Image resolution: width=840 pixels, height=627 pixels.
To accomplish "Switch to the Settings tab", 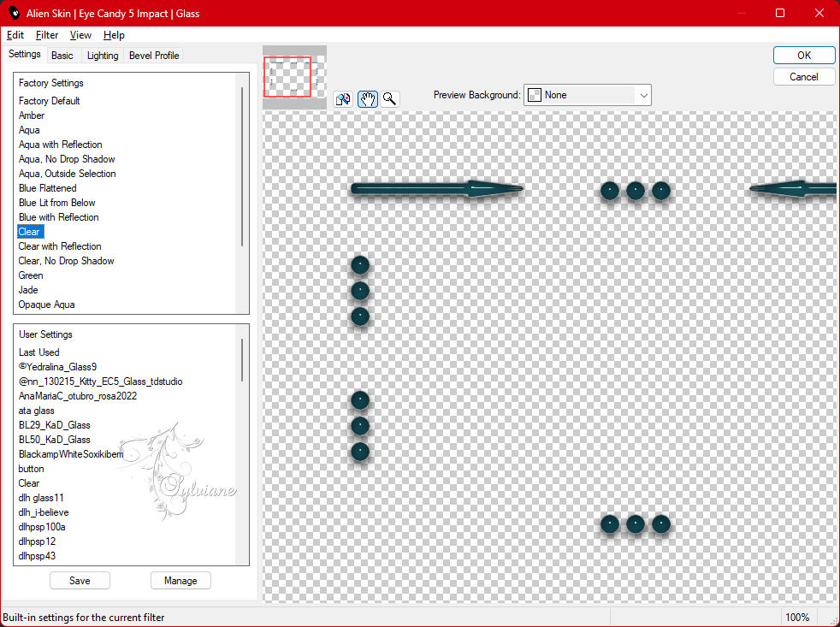I will (x=25, y=54).
